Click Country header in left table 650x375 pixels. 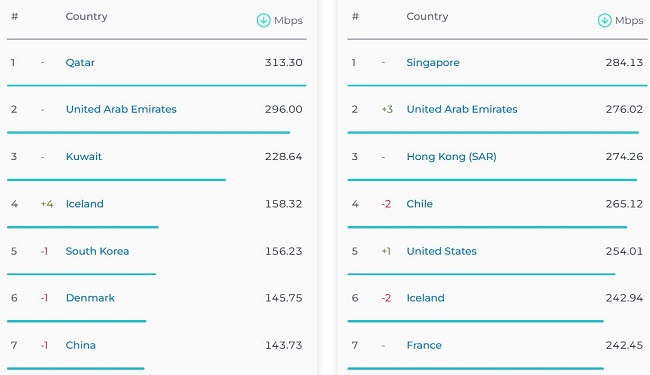click(x=87, y=17)
